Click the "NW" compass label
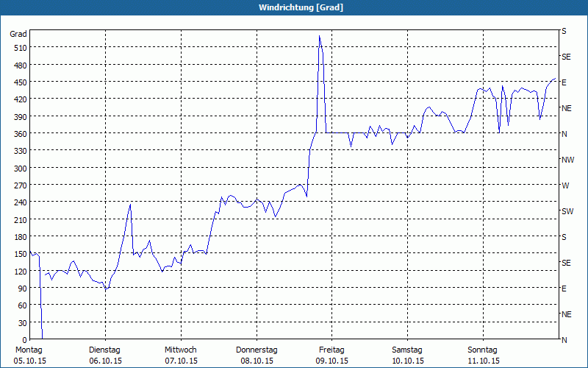 (567, 160)
